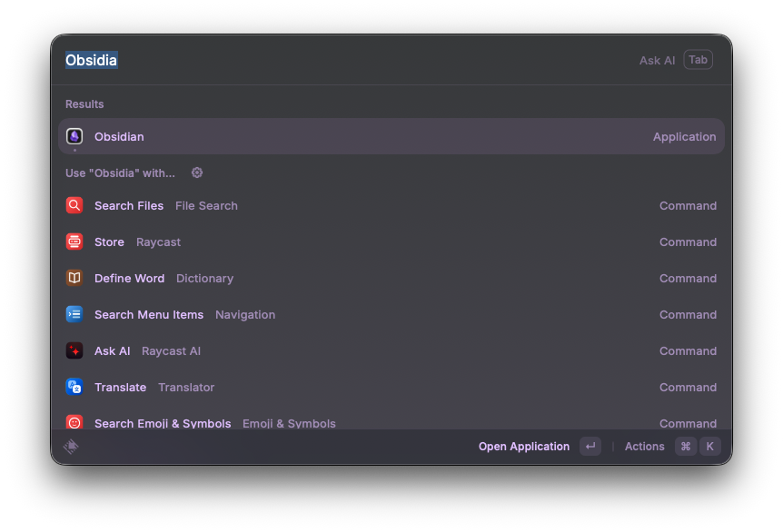The image size is (783, 532).
Task: Click the search field containing Obsidia
Action: [345, 60]
